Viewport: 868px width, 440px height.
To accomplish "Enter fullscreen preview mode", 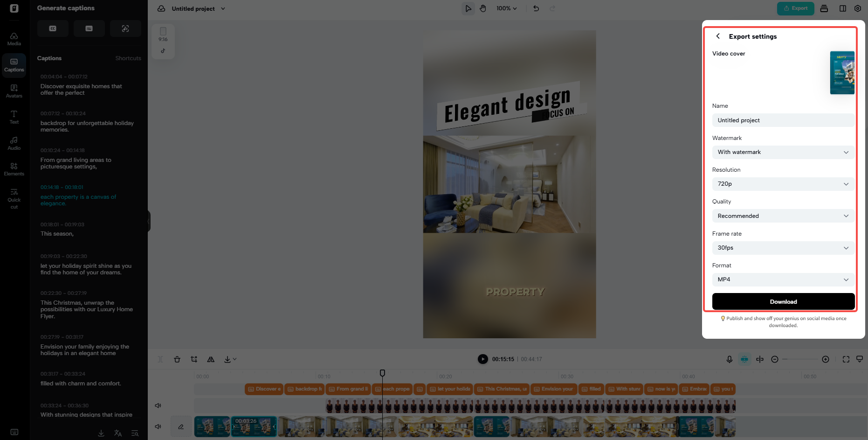I will click(x=846, y=359).
